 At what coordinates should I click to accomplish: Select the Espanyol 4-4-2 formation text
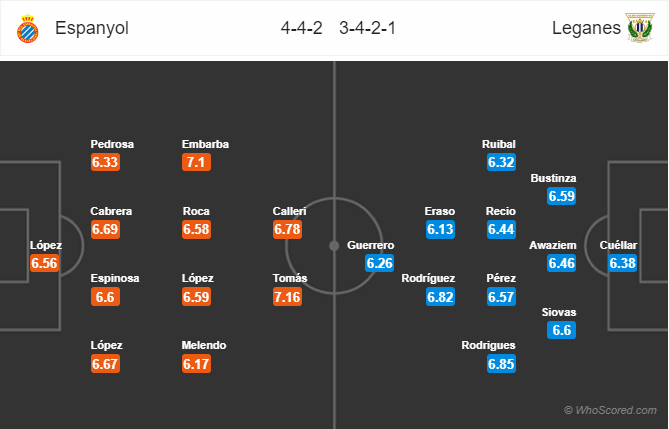tap(301, 28)
